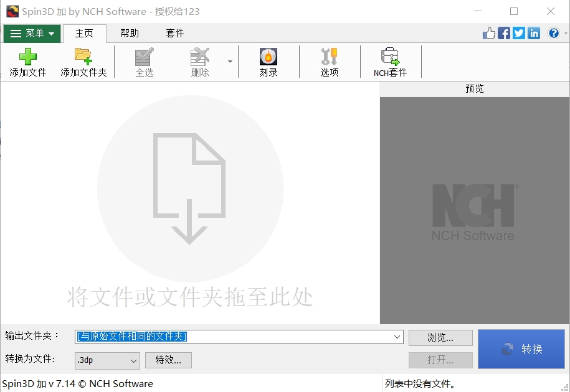Click the 特效... effects button
570x392 pixels.
pyautogui.click(x=168, y=360)
